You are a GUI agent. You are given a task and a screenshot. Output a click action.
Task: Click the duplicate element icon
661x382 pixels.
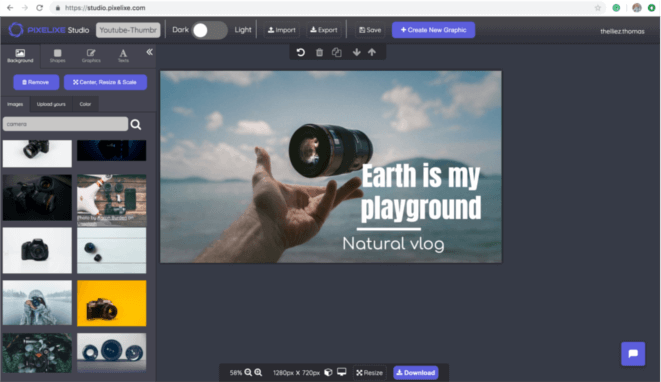(336, 52)
